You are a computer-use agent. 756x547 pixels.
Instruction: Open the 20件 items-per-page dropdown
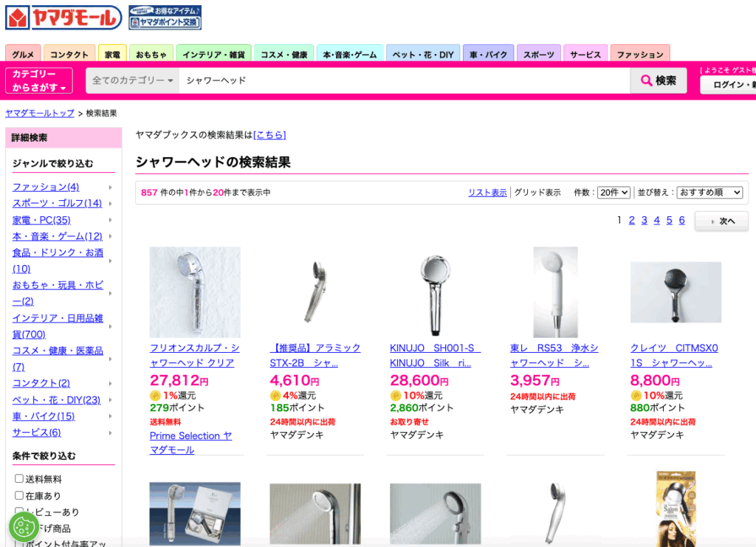coord(614,192)
